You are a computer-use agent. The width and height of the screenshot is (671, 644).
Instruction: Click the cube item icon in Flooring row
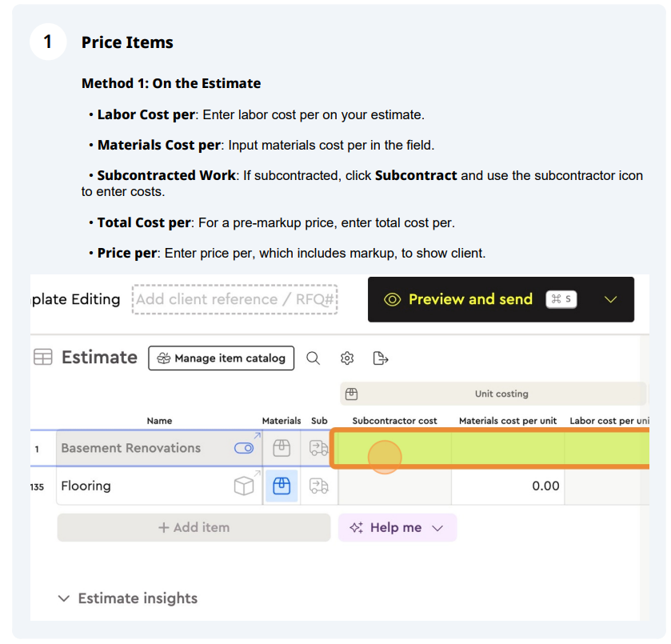tap(244, 486)
